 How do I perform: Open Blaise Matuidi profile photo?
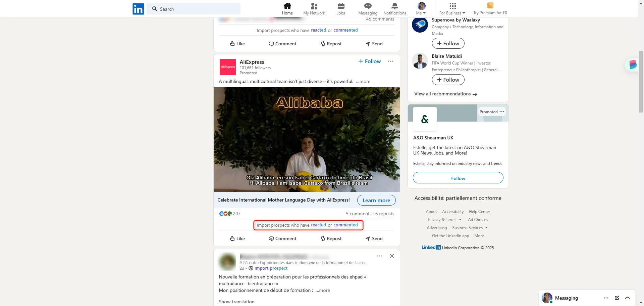[x=420, y=61]
